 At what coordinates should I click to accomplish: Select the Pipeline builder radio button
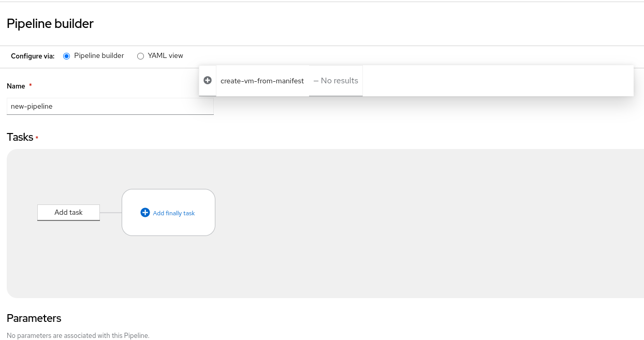tap(66, 56)
